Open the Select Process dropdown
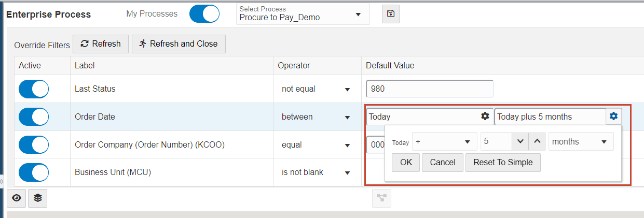Screen dimensions: 644x218 pos(303,14)
